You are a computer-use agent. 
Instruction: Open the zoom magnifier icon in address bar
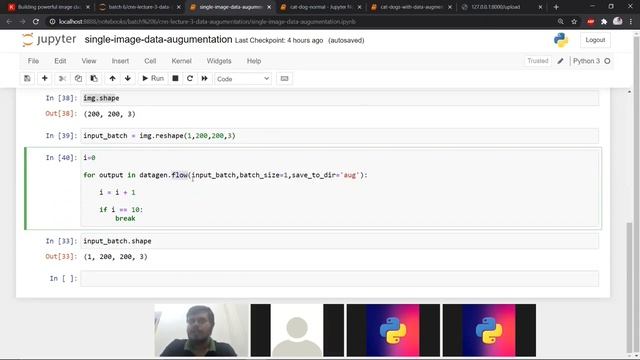click(561, 22)
